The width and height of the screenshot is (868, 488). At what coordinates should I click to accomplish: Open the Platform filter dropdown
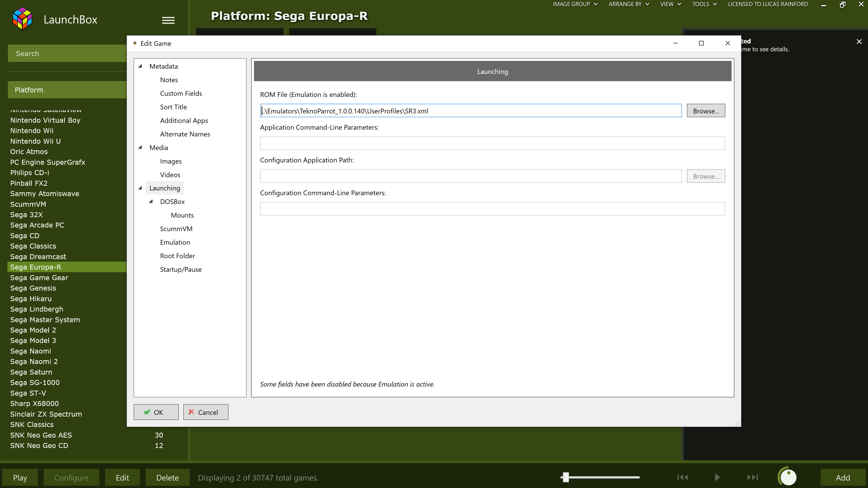click(67, 90)
